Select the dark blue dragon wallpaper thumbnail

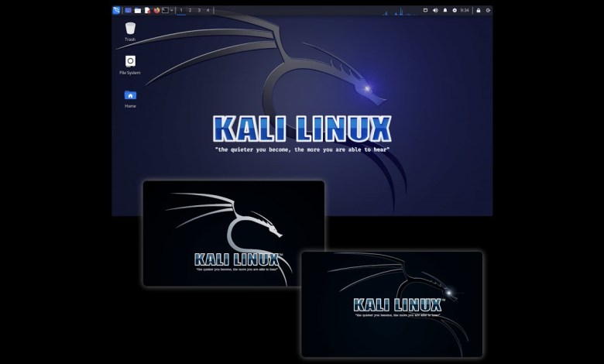pos(392,304)
